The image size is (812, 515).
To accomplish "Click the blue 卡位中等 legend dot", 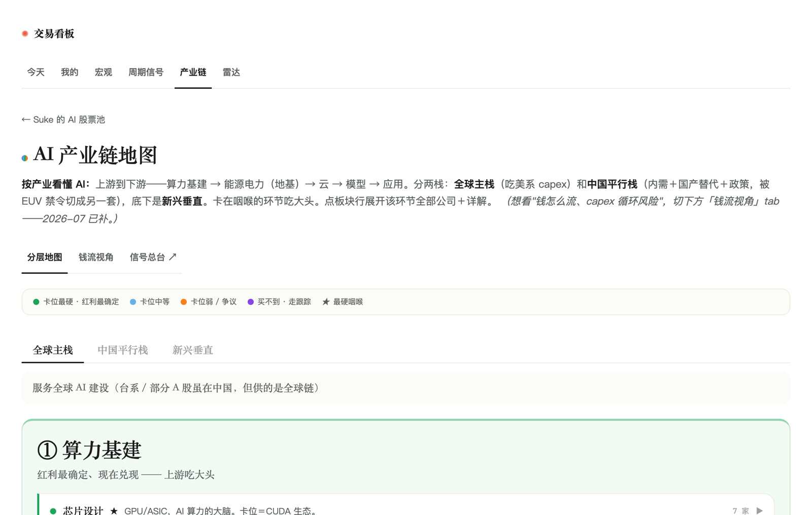I will coord(133,302).
